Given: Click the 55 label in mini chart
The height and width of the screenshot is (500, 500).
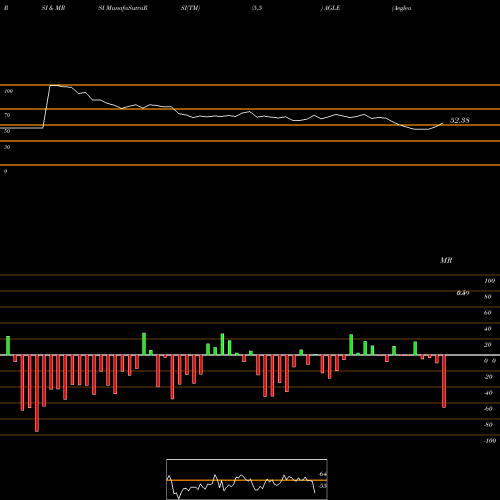Looking at the screenshot, I should (x=322, y=486).
